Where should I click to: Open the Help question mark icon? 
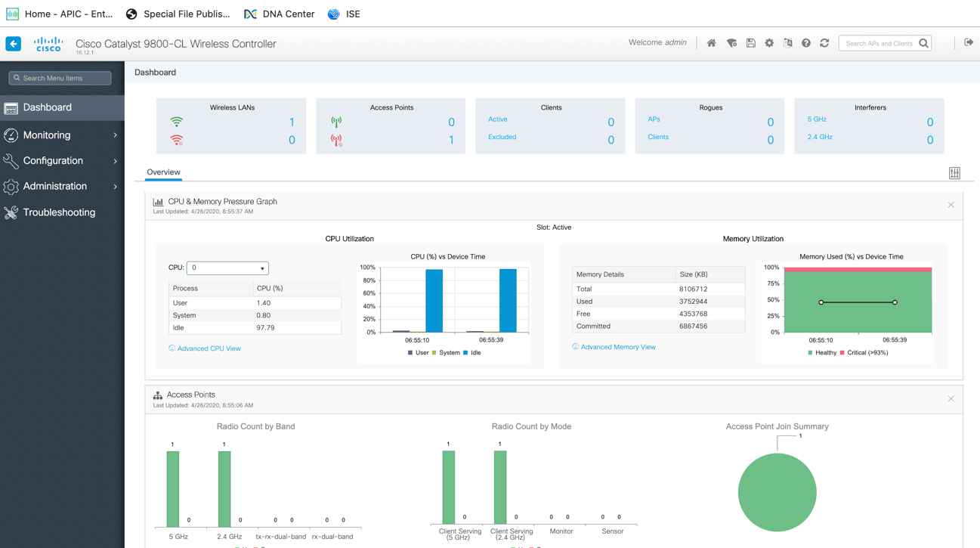(x=806, y=43)
